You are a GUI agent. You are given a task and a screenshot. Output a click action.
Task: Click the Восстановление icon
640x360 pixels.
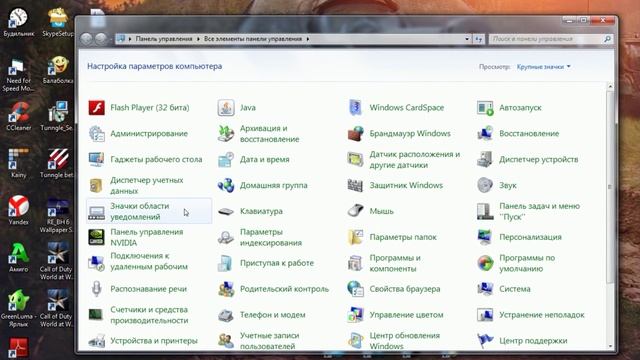485,133
